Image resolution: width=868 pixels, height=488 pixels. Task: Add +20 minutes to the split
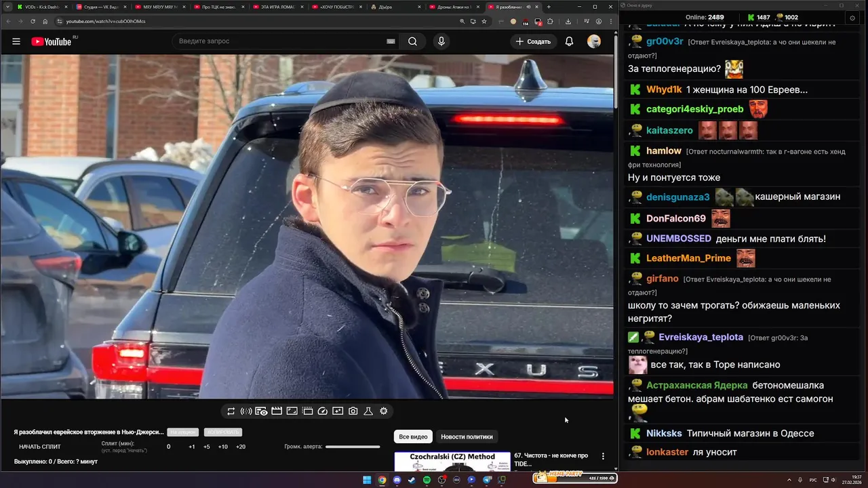[241, 447]
